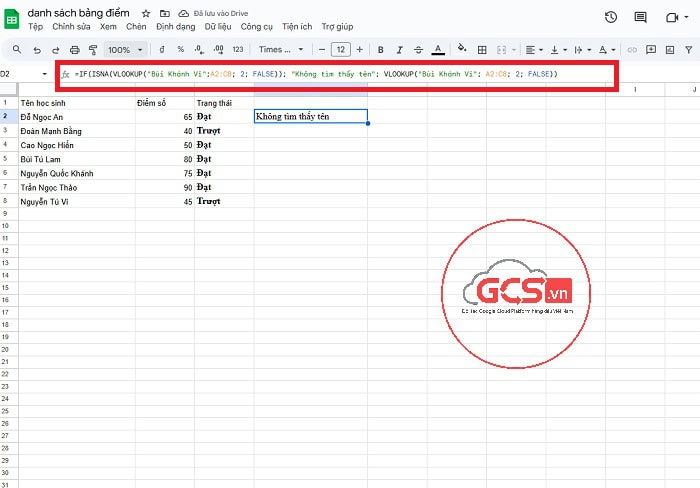Open the fill color paint bucket
The width and height of the screenshot is (700, 488).
461,49
